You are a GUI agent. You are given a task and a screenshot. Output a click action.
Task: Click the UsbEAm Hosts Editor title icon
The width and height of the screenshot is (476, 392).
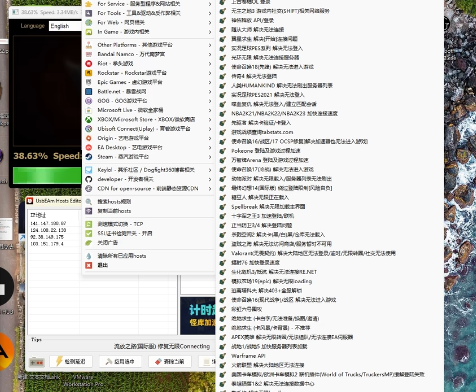[30, 201]
